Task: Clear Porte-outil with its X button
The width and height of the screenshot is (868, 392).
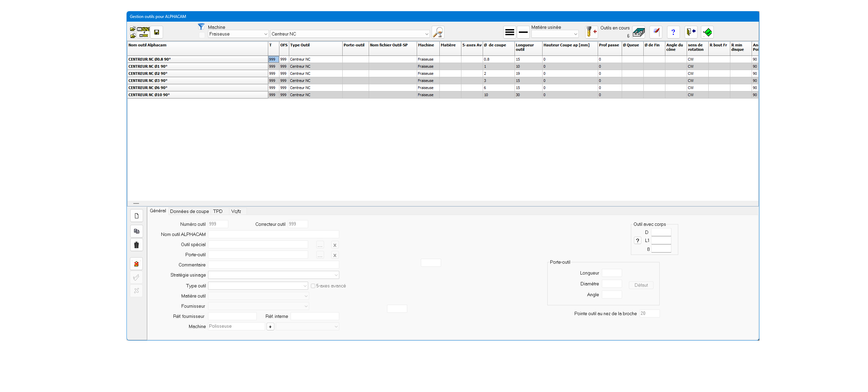Action: pos(335,255)
